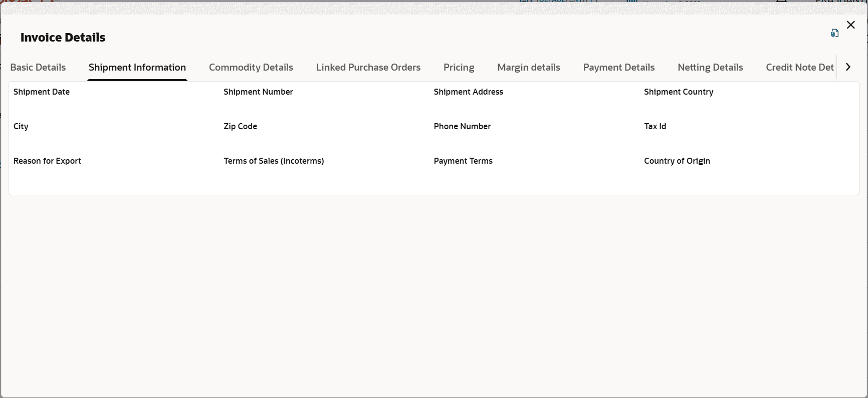
Task: Click the Country of Origin label
Action: [x=677, y=161]
